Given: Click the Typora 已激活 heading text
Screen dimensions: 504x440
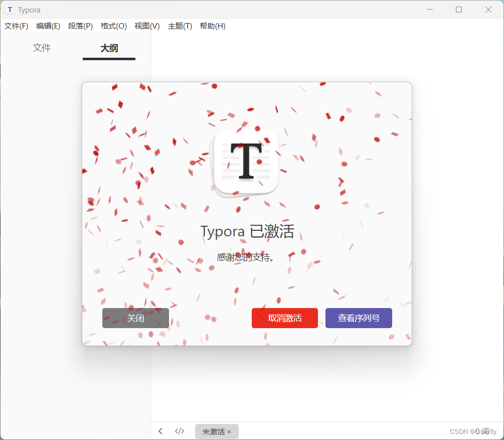Looking at the screenshot, I should pos(247,231).
